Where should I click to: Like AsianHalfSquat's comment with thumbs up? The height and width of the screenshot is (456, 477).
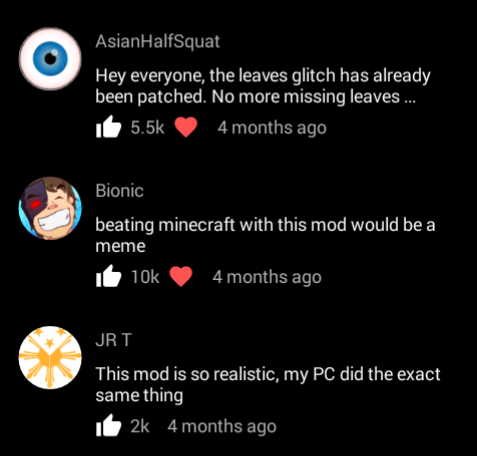click(x=108, y=127)
